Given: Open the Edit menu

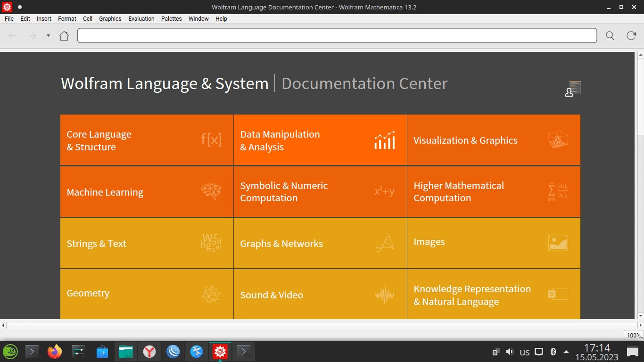Looking at the screenshot, I should tap(25, 19).
